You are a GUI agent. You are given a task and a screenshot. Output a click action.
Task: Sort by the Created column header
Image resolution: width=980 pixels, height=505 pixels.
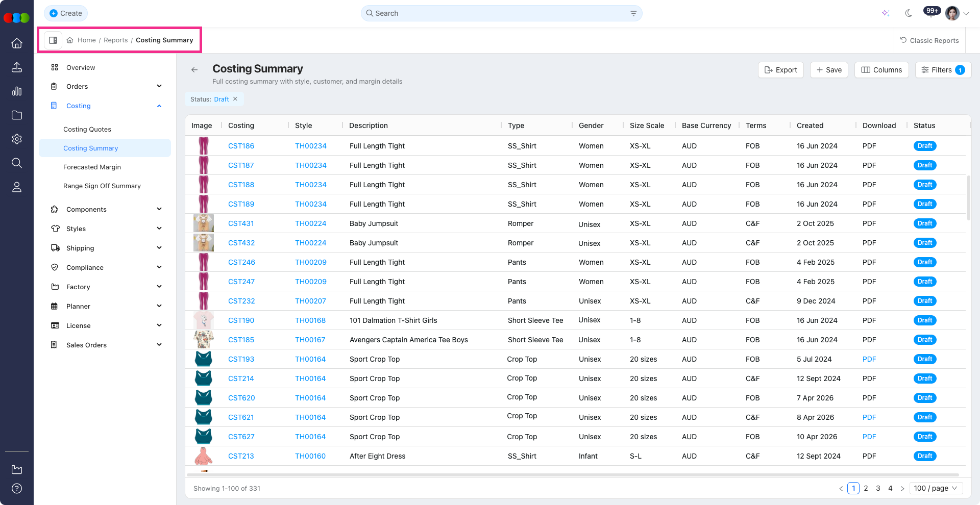[x=810, y=125]
